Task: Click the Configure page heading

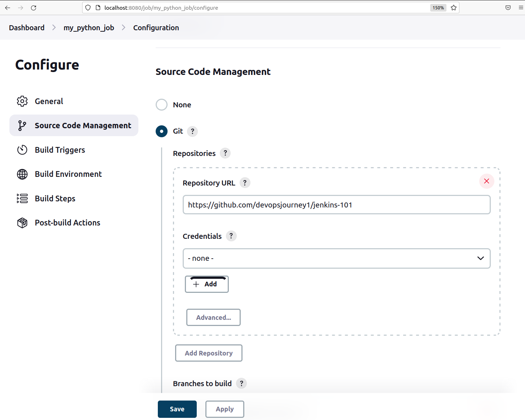Action: (47, 65)
